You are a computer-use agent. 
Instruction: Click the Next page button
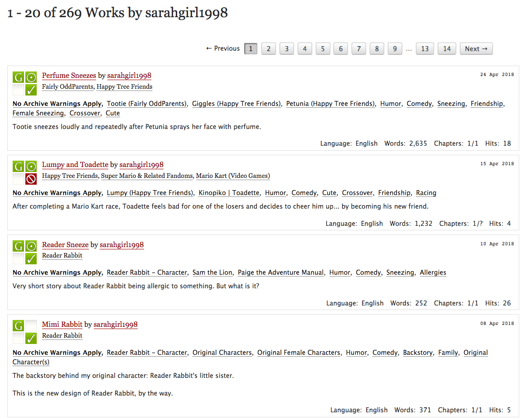[476, 48]
